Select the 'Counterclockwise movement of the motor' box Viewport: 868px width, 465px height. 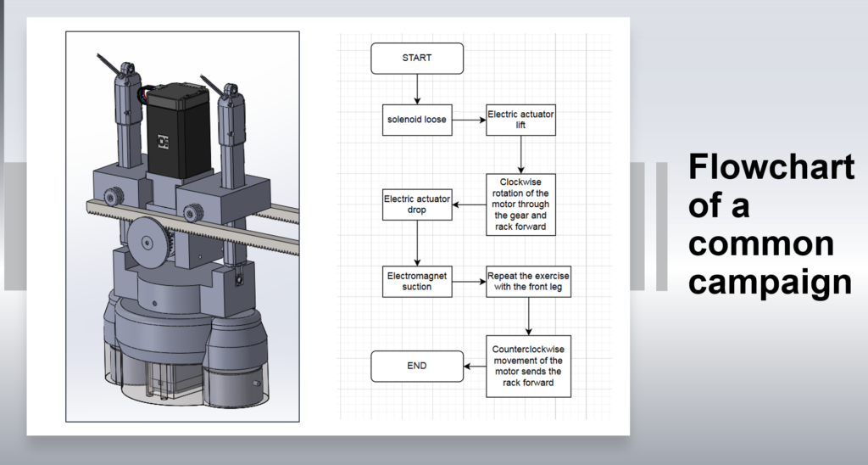pos(528,366)
